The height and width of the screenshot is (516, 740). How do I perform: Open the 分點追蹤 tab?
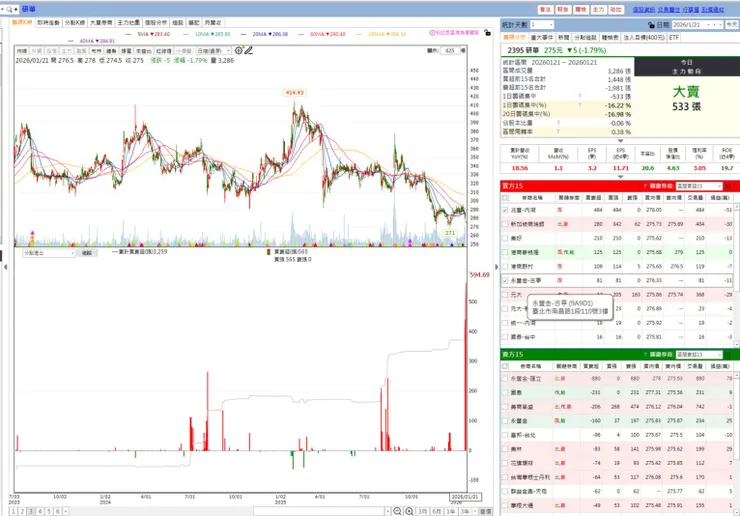point(584,37)
